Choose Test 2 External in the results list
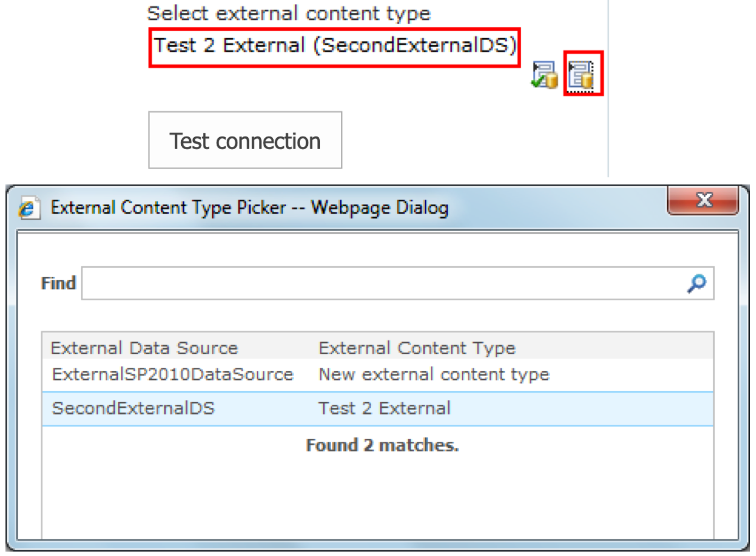The width and height of the screenshot is (756, 556). coord(384,408)
